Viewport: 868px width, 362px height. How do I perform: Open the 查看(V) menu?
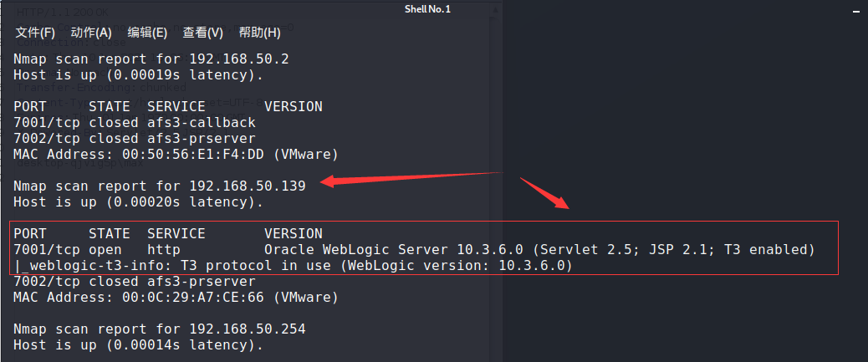point(202,33)
